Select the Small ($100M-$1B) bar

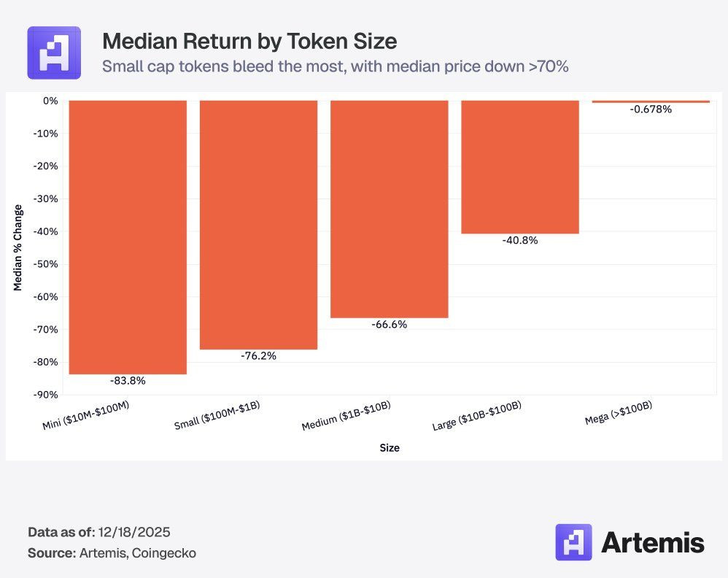[x=259, y=225]
